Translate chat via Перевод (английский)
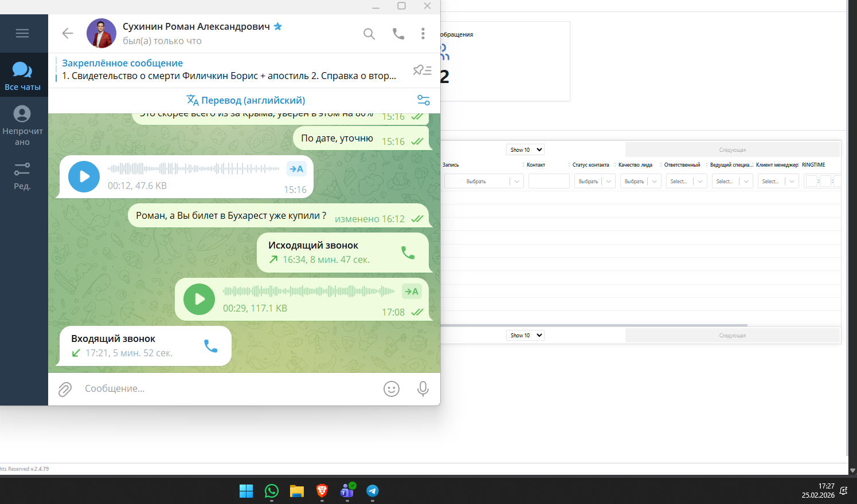This screenshot has height=504, width=857. tap(246, 100)
